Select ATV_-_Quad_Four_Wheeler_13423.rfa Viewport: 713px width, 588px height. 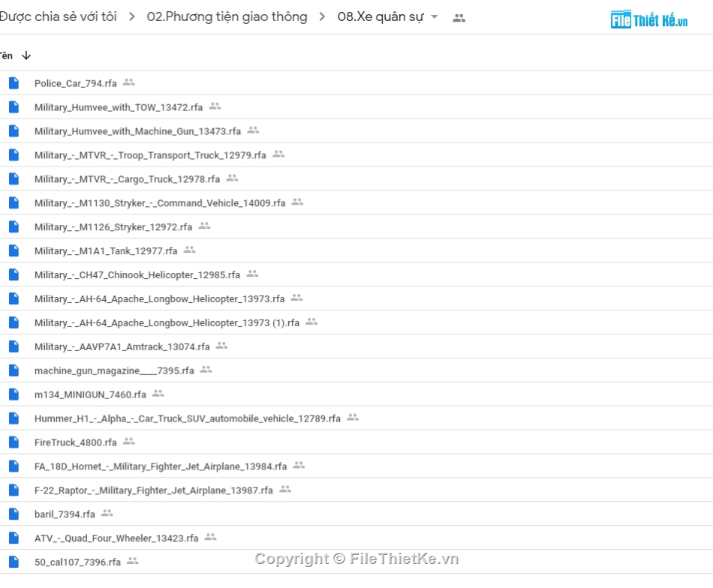coord(116,538)
